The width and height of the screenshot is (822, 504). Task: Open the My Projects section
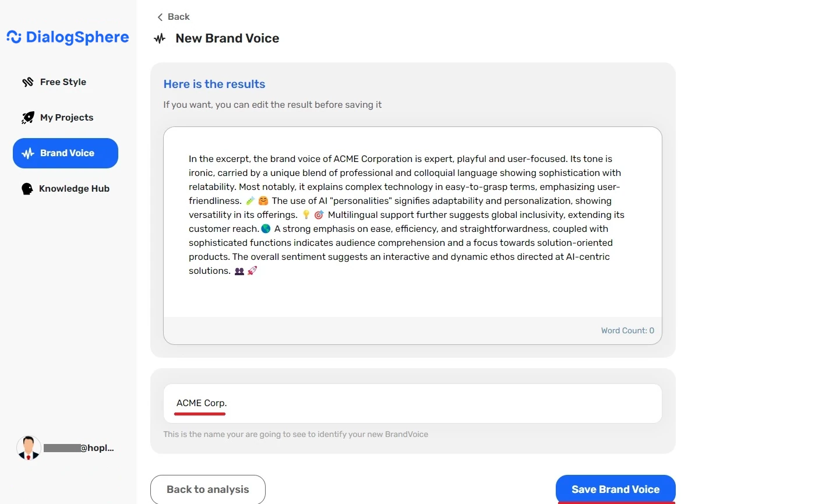(66, 117)
